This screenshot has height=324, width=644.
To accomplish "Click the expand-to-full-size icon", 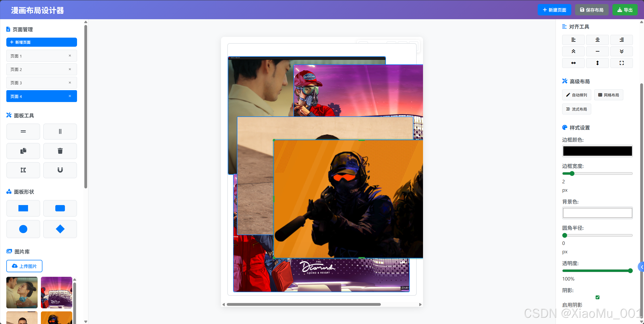I will (622, 63).
